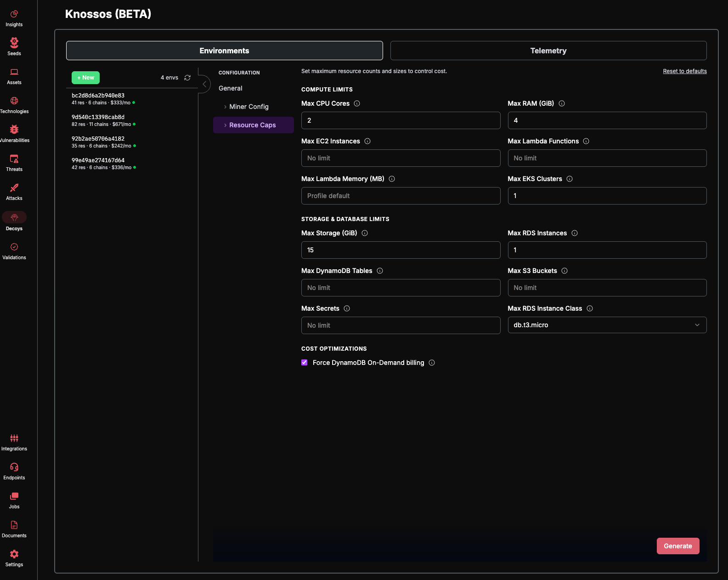Select the Decoys sidebar icon
This screenshot has height=580, width=728.
(x=14, y=217)
